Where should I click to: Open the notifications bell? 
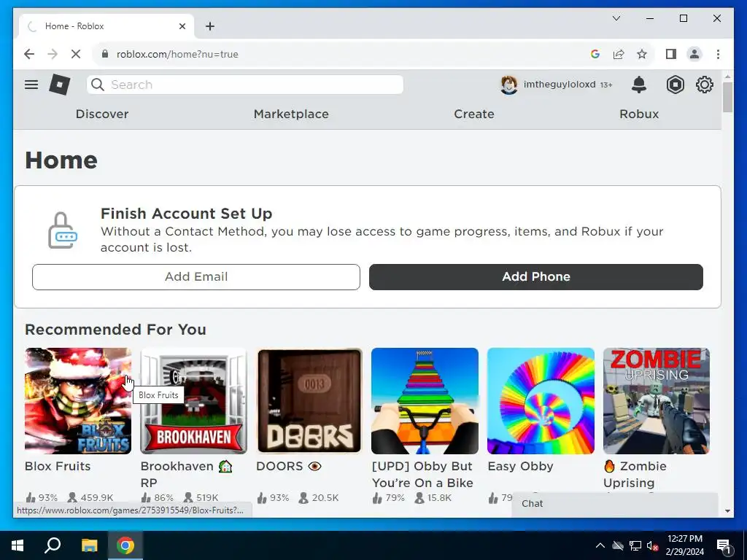(639, 85)
